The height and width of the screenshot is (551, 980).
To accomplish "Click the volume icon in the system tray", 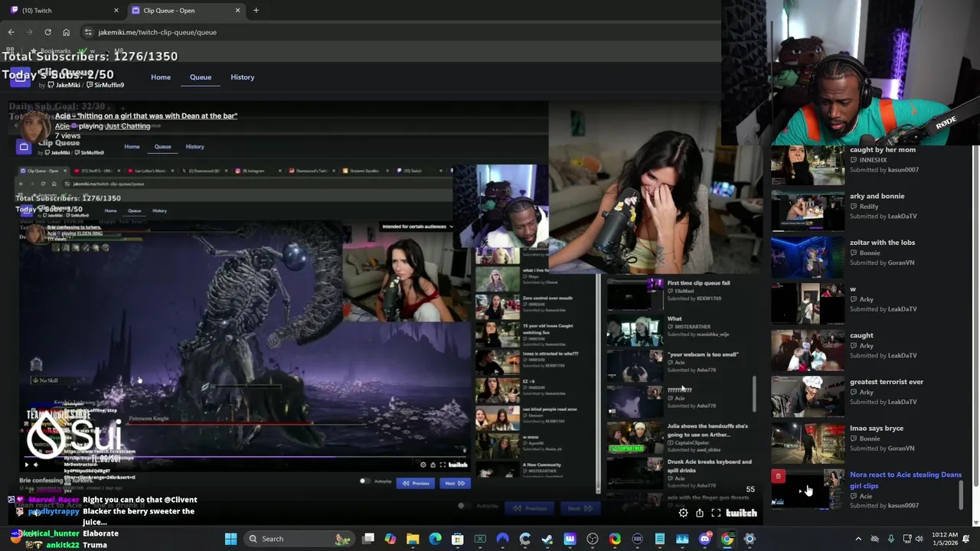I will [919, 539].
